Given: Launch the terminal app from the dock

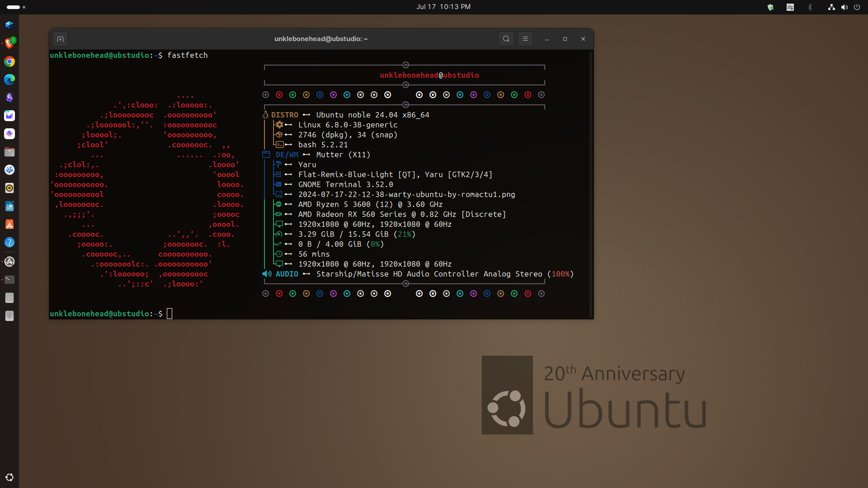Looking at the screenshot, I should [9, 280].
